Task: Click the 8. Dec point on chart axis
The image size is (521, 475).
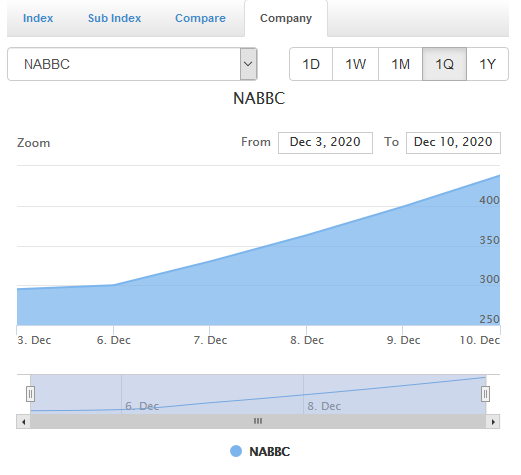Action: 307,340
